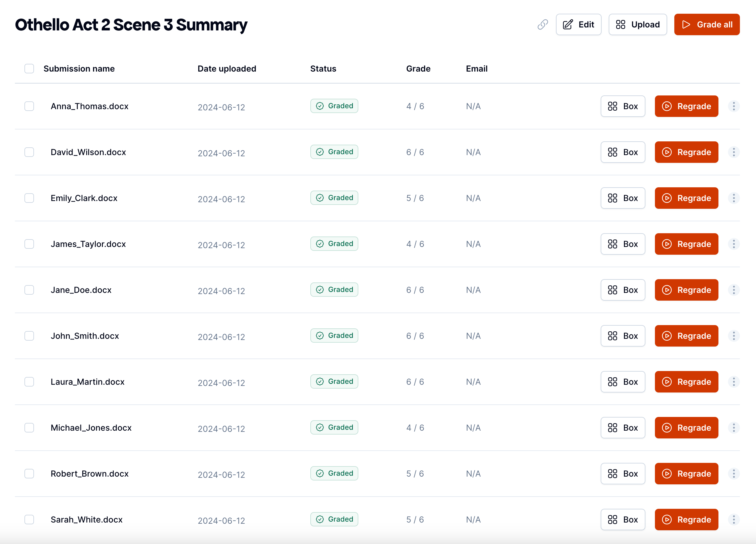Regrade John_Smith.docx submission
The width and height of the screenshot is (756, 544).
686,336
